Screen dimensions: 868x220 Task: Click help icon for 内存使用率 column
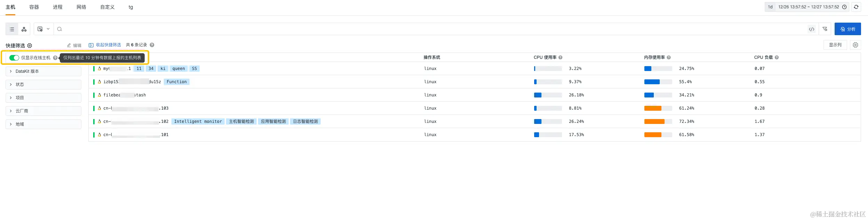[669, 57]
